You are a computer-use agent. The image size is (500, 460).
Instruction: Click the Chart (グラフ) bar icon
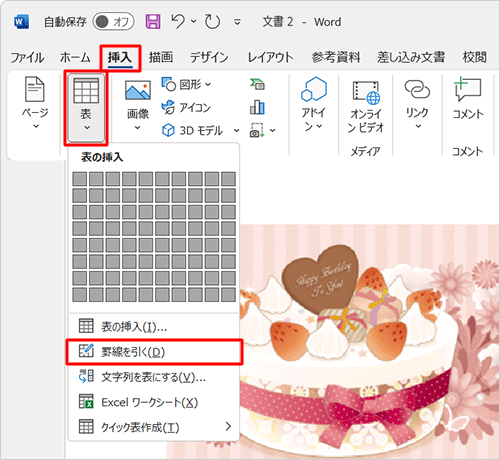pos(257,107)
